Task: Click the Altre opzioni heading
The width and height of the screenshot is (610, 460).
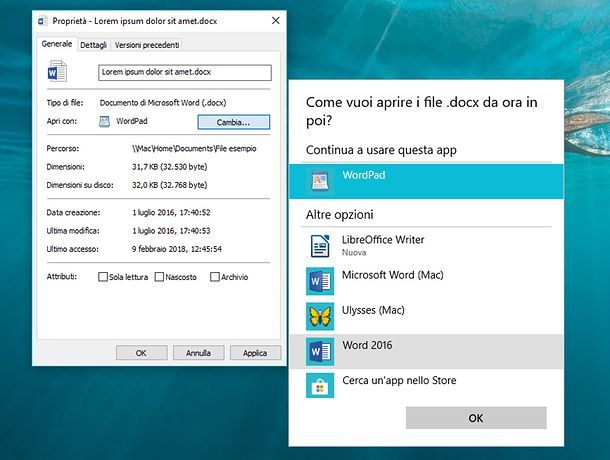Action: (x=340, y=214)
